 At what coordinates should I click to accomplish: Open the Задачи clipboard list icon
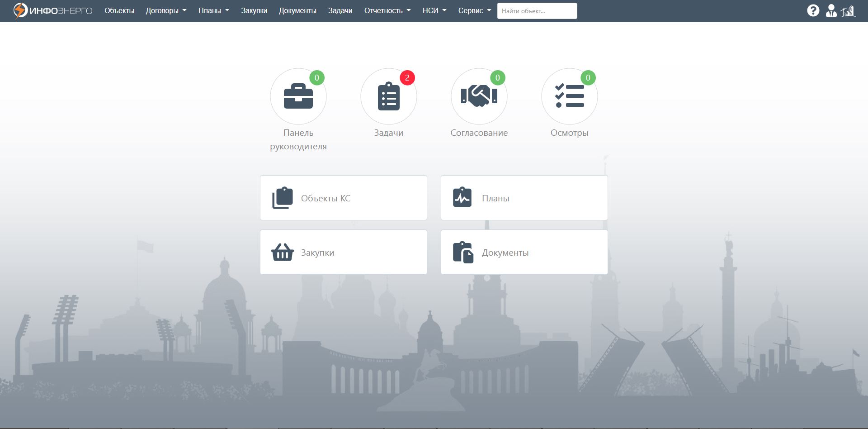pos(389,96)
